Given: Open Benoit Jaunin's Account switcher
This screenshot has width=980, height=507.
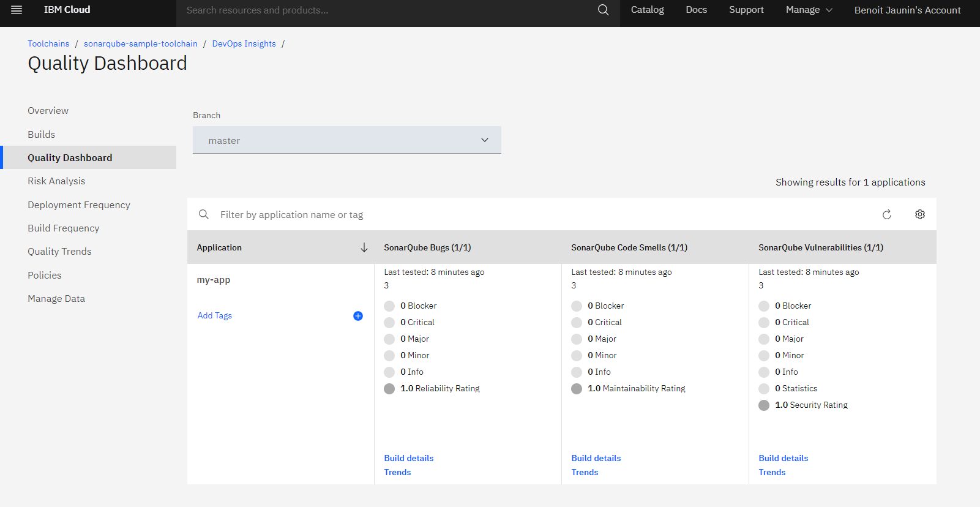Looking at the screenshot, I should click(907, 10).
